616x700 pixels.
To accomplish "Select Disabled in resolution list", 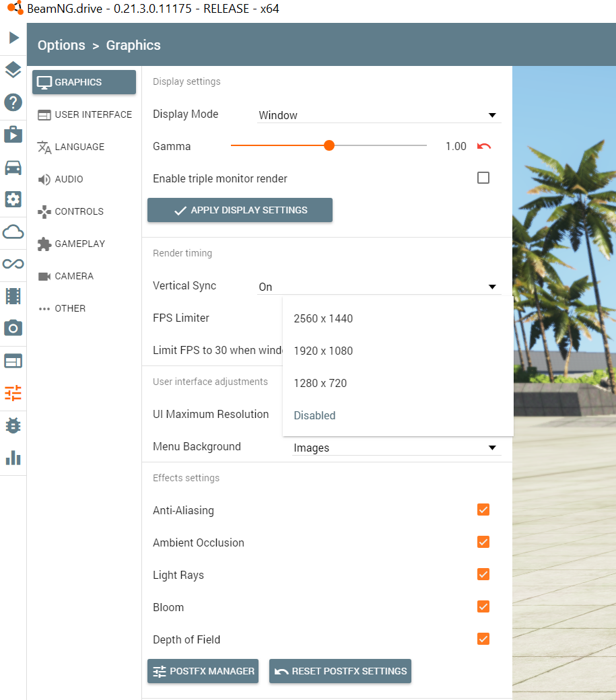I will coord(398,416).
